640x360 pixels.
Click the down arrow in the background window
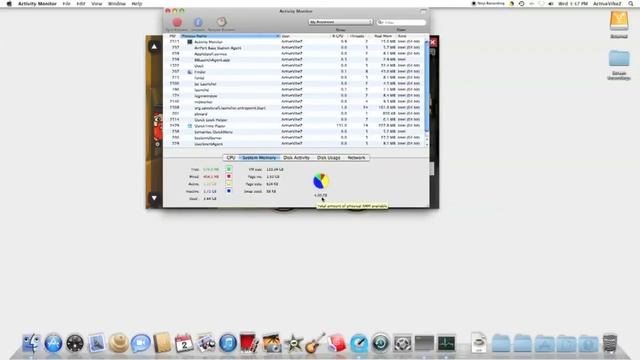tap(154, 198)
